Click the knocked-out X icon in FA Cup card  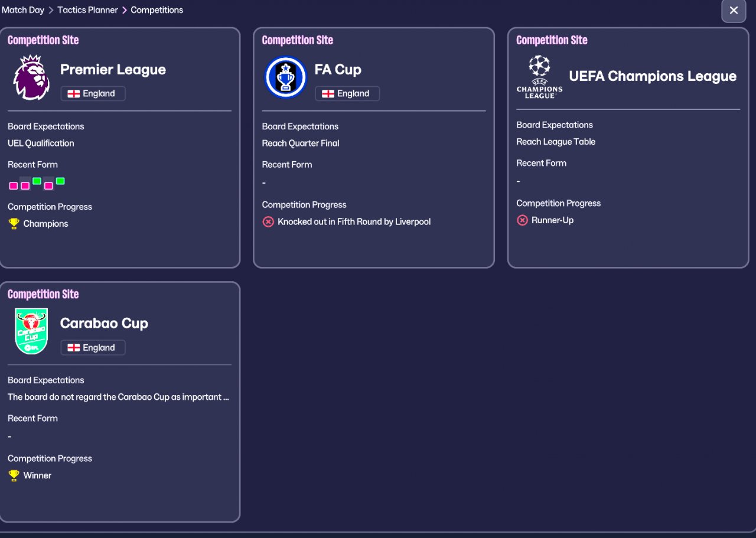268,222
